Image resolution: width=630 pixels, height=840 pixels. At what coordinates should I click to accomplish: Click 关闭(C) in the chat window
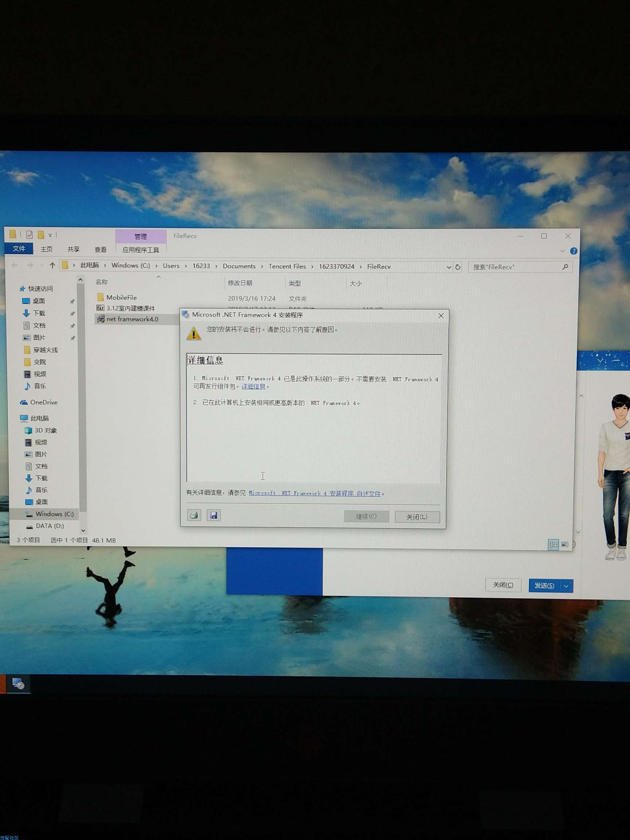pyautogui.click(x=503, y=585)
